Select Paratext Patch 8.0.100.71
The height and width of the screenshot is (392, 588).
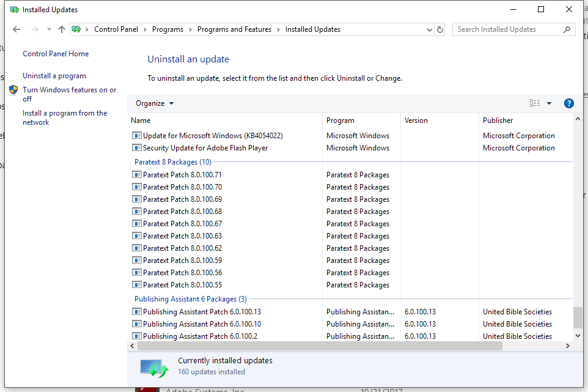182,175
